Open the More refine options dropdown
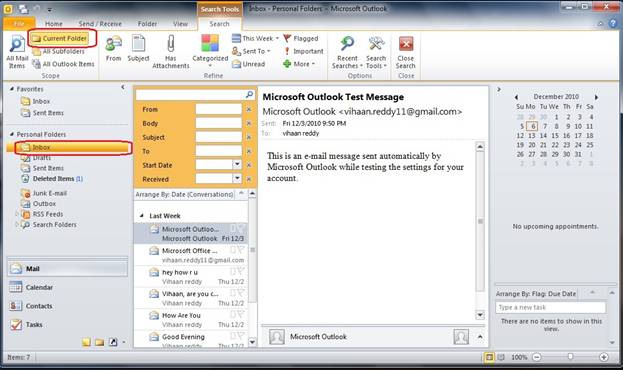 tap(299, 64)
